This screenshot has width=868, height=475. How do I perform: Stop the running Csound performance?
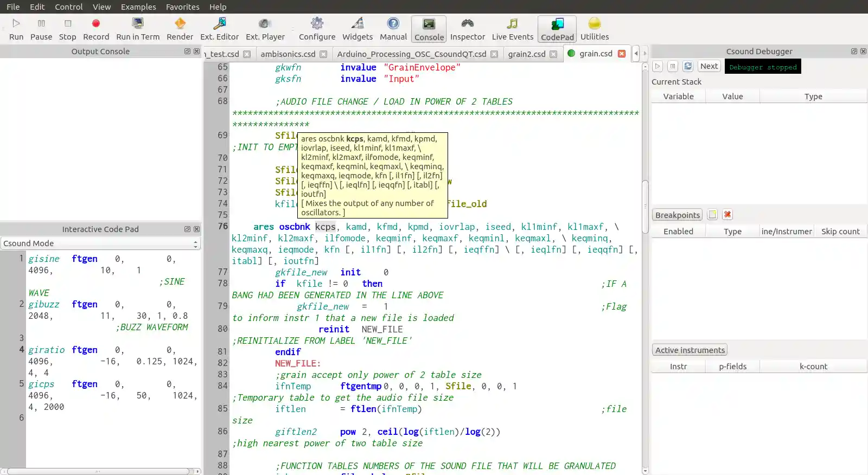pos(67,29)
